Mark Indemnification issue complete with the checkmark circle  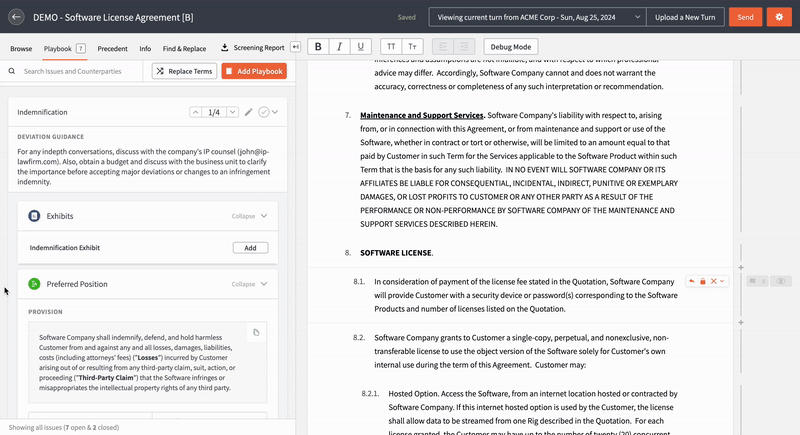point(264,112)
